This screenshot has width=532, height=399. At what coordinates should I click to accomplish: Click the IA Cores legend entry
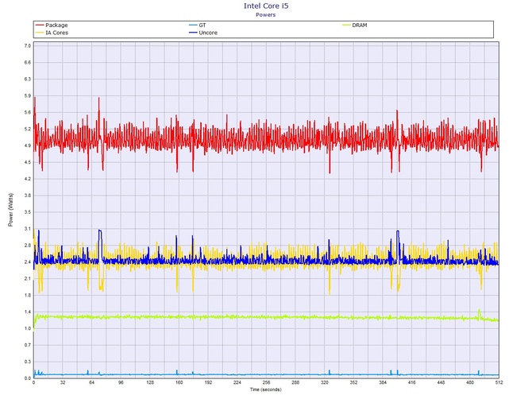point(52,33)
